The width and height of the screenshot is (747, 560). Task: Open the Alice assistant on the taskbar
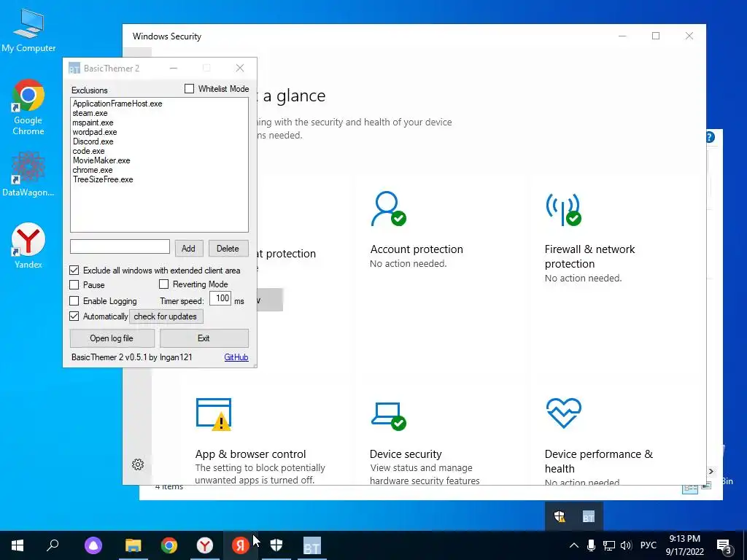coord(93,545)
